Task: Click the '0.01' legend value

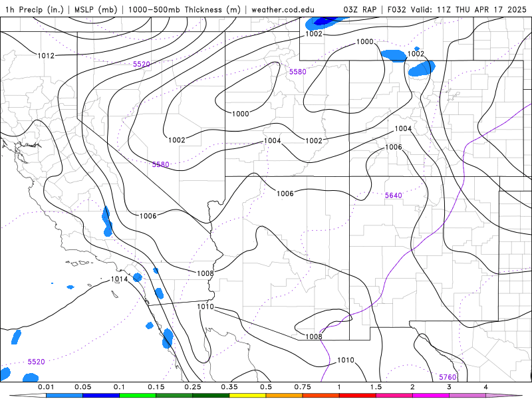Action: tap(46, 387)
